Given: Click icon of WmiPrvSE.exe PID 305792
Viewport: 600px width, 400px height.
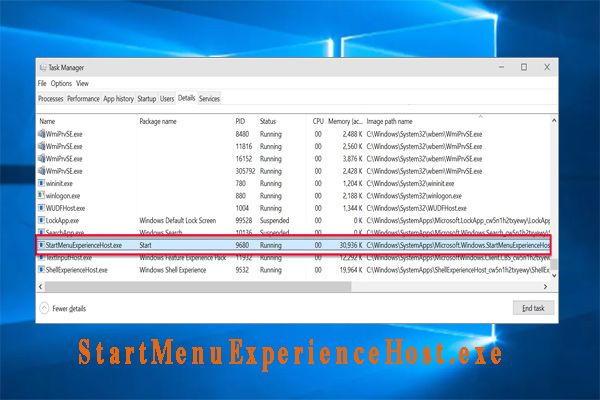Looking at the screenshot, I should pyautogui.click(x=41, y=171).
